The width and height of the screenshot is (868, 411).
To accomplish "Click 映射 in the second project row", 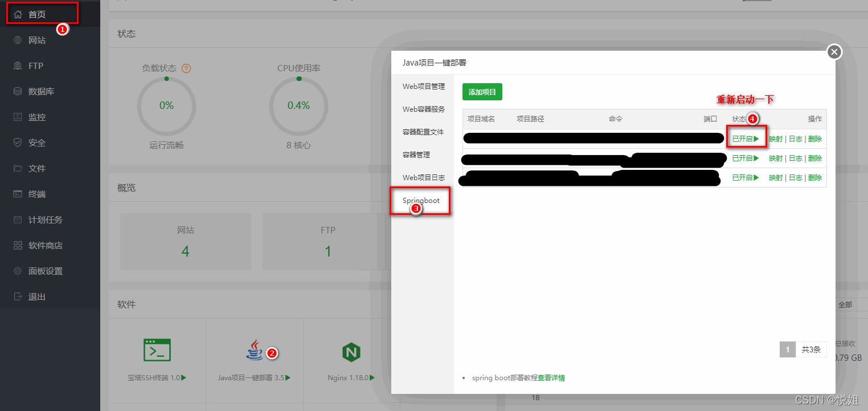I will [776, 158].
